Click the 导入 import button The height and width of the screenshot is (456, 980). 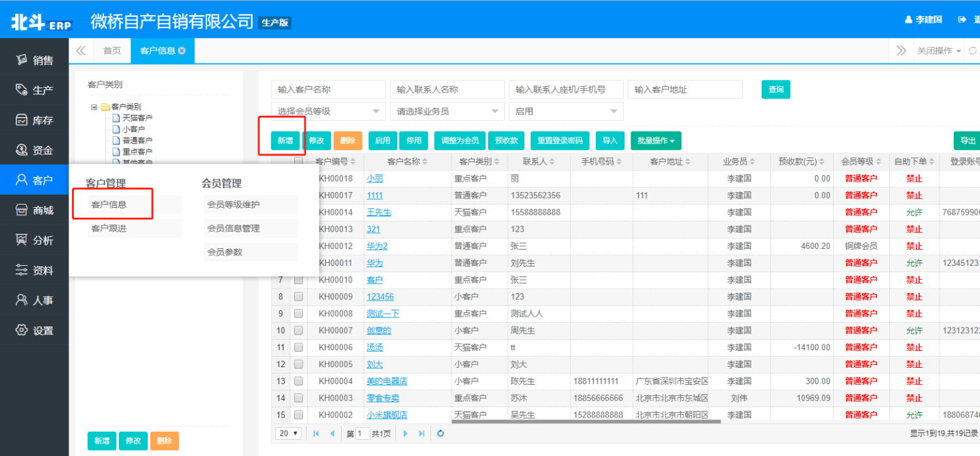click(x=610, y=140)
